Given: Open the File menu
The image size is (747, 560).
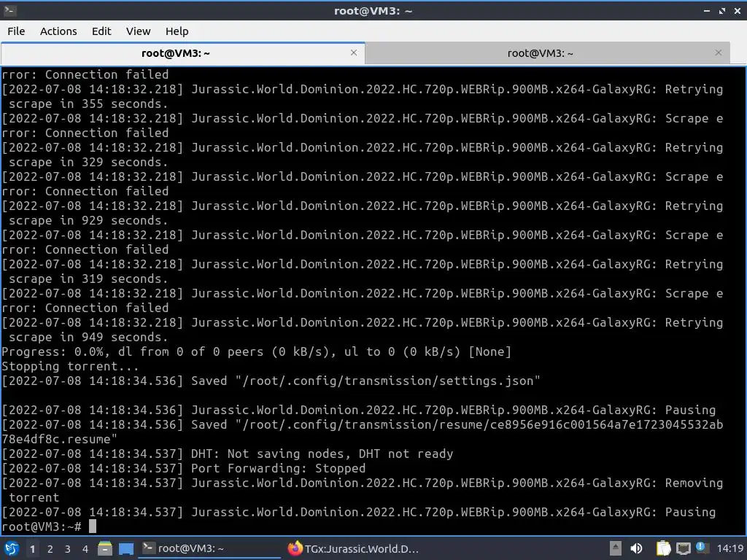Looking at the screenshot, I should pos(16,31).
